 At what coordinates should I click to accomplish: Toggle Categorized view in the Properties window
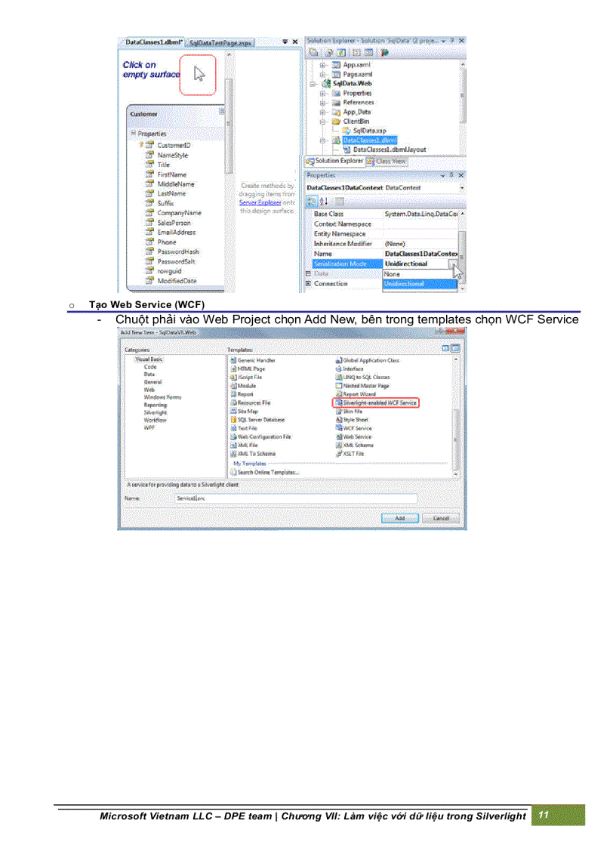coord(313,200)
